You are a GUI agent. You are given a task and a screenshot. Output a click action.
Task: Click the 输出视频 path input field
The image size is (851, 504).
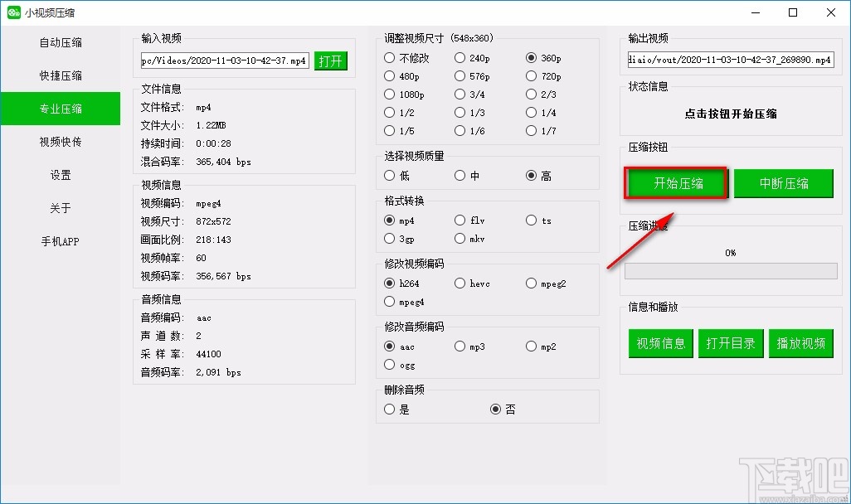pyautogui.click(x=731, y=60)
